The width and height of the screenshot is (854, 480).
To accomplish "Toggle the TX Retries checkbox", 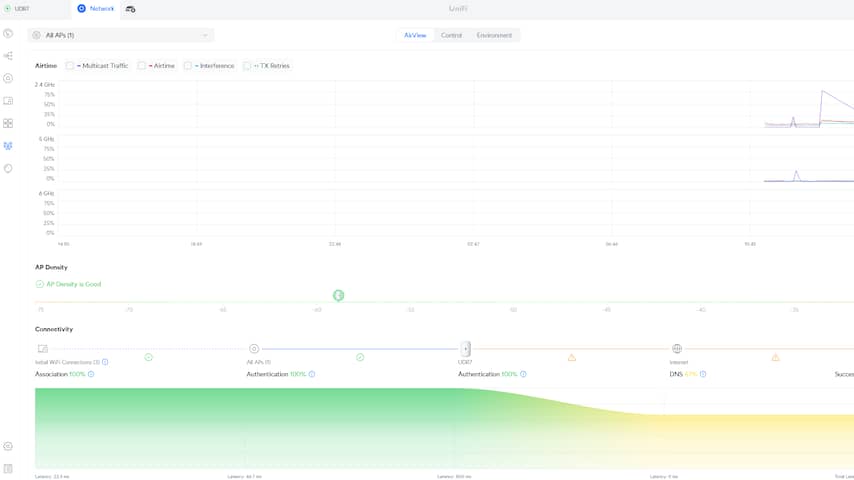I will click(x=247, y=66).
